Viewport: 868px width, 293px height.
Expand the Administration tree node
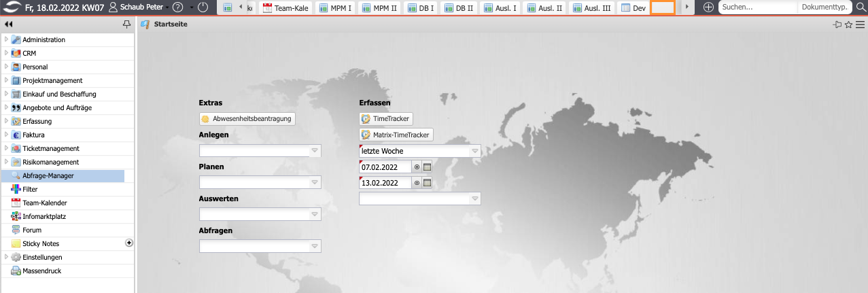[x=6, y=39]
